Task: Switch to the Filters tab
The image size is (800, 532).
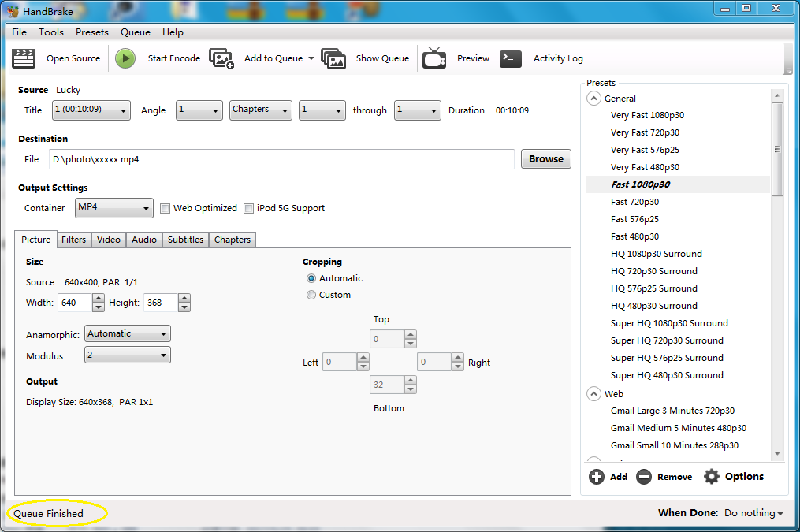Action: click(74, 240)
